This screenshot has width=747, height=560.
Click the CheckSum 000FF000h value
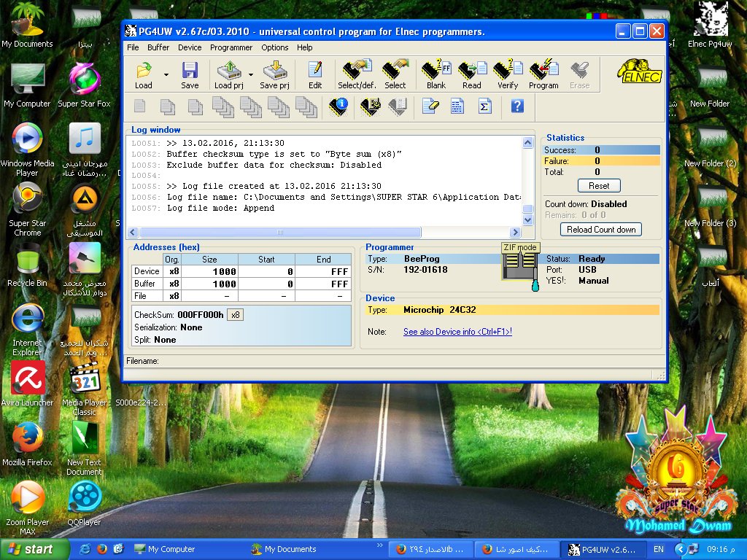pyautogui.click(x=200, y=315)
